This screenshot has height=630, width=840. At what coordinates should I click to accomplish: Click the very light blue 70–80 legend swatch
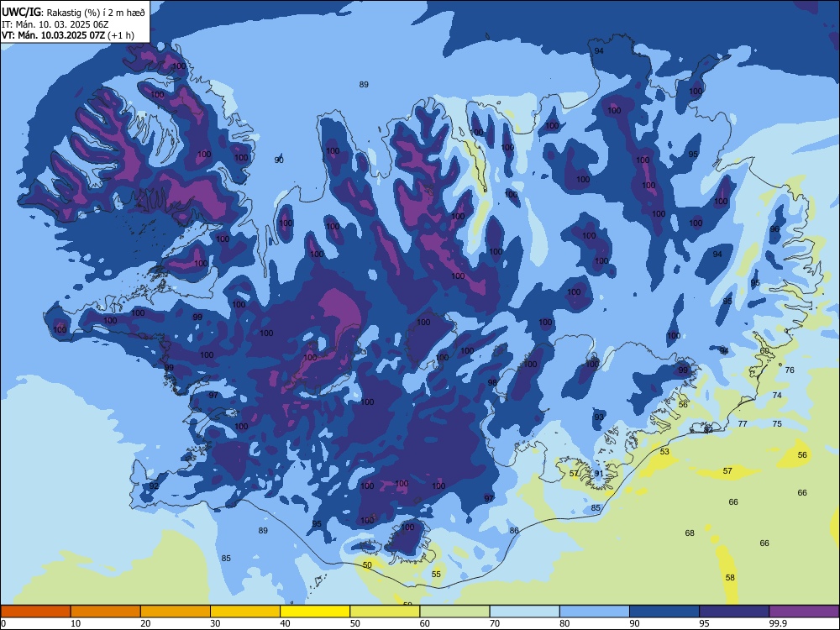pyautogui.click(x=524, y=612)
